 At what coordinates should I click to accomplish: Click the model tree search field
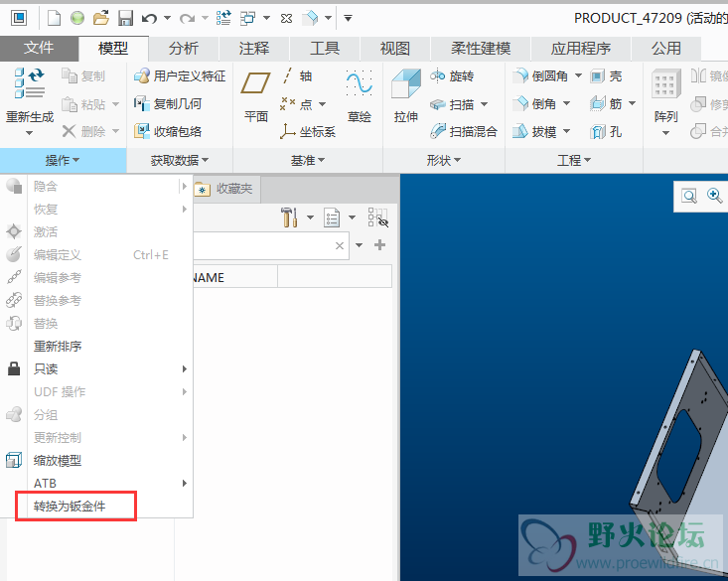click(270, 245)
